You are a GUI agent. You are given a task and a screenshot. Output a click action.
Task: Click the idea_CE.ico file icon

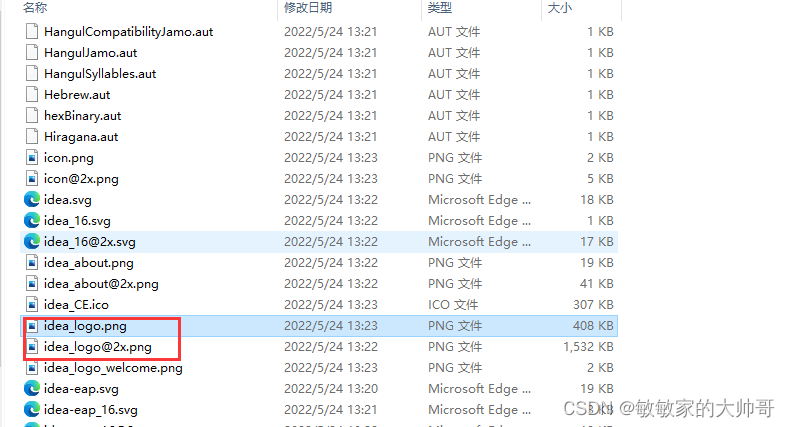pos(32,305)
